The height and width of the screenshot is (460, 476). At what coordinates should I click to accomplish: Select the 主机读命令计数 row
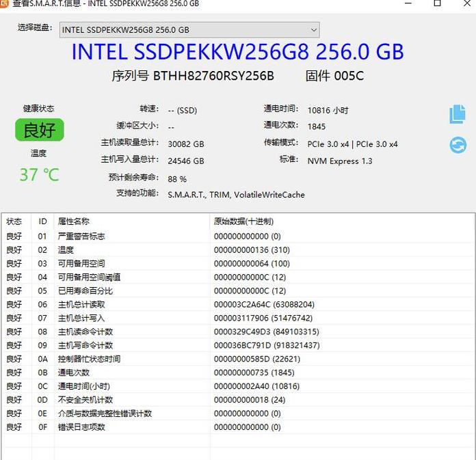click(x=238, y=332)
